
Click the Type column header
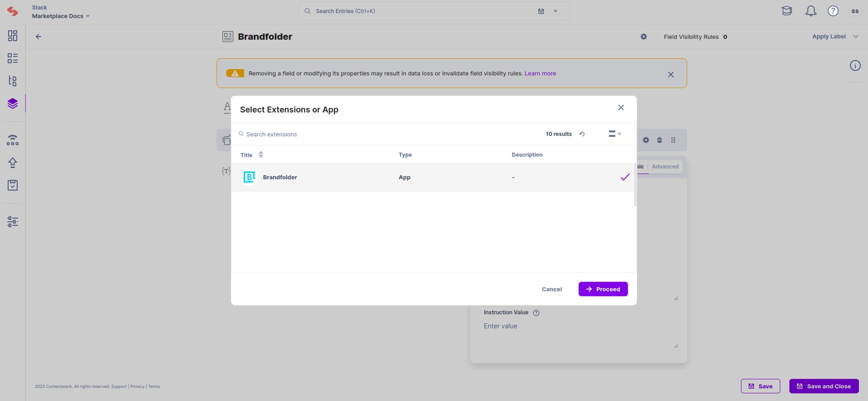tap(405, 155)
